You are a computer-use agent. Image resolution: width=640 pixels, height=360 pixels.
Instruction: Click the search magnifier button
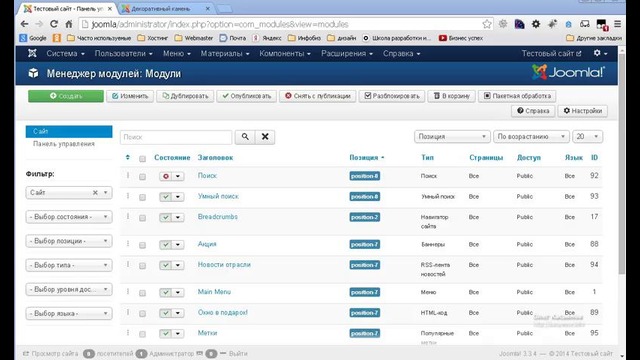245,137
